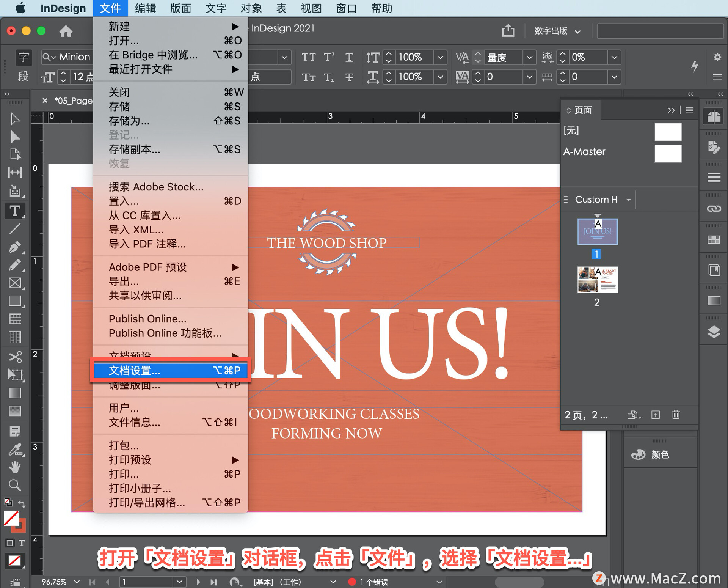Open the Layers panel icon
The width and height of the screenshot is (728, 588).
tap(714, 332)
